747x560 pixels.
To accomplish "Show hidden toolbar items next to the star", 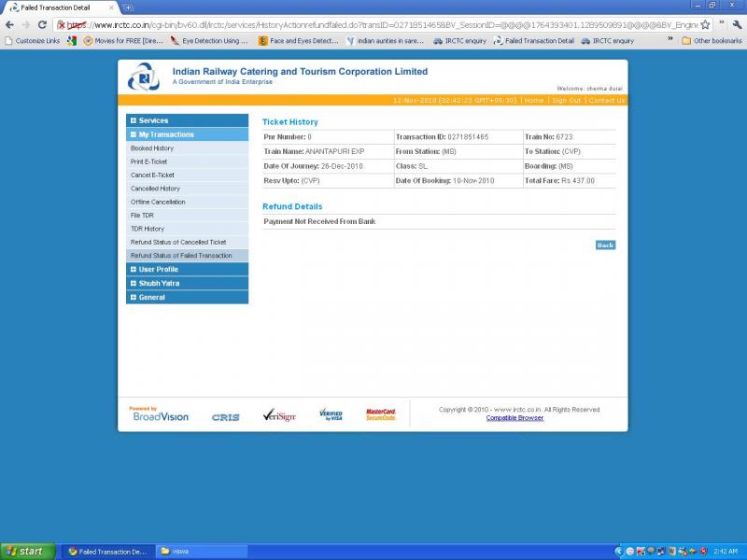I will pos(721,22).
